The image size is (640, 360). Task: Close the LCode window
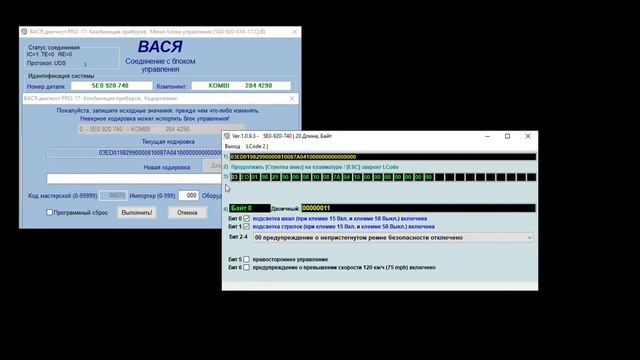[528, 136]
